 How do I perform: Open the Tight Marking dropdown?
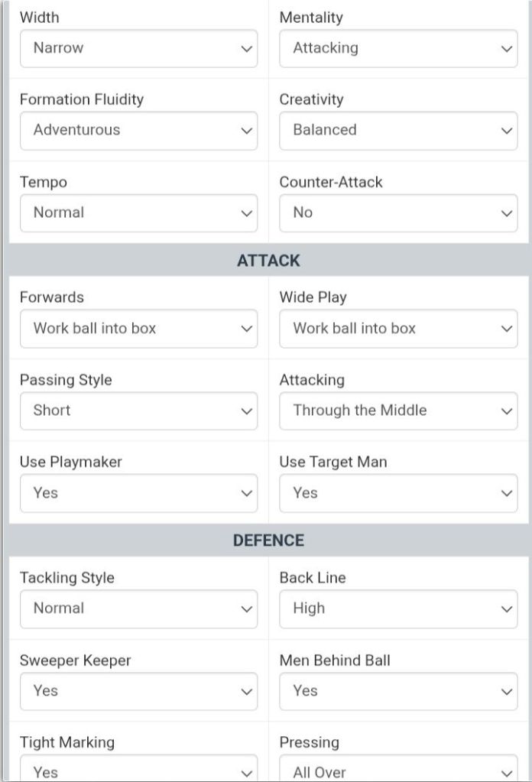point(138,771)
